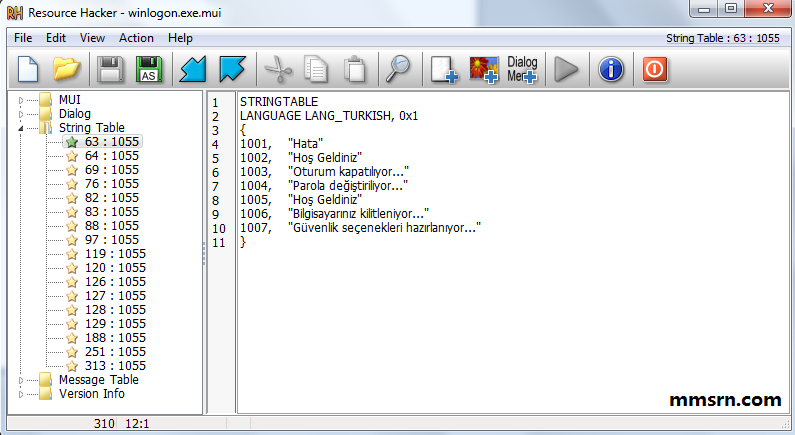Image resolution: width=795 pixels, height=435 pixels.
Task: Select string table entry 83 : 1055
Action: tap(112, 211)
